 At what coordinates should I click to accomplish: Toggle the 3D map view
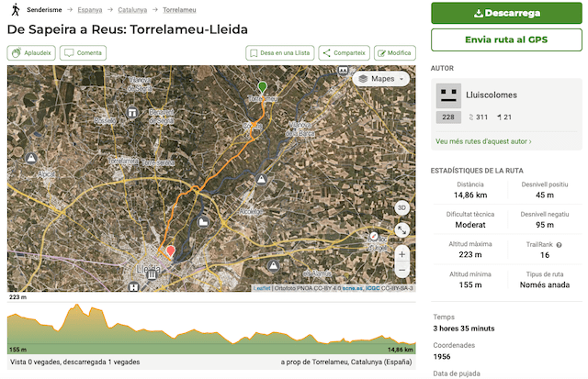tap(401, 207)
